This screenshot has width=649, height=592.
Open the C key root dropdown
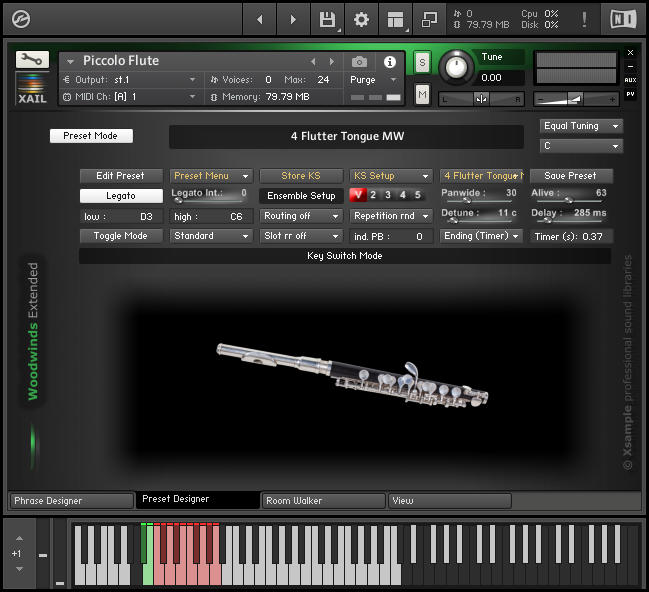click(581, 146)
